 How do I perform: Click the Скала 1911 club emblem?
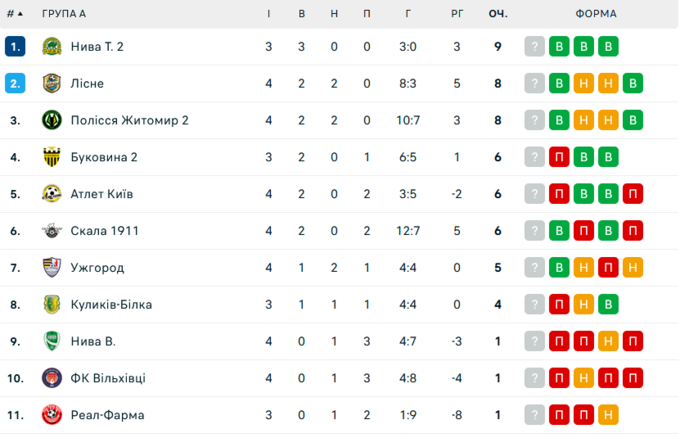coord(52,231)
